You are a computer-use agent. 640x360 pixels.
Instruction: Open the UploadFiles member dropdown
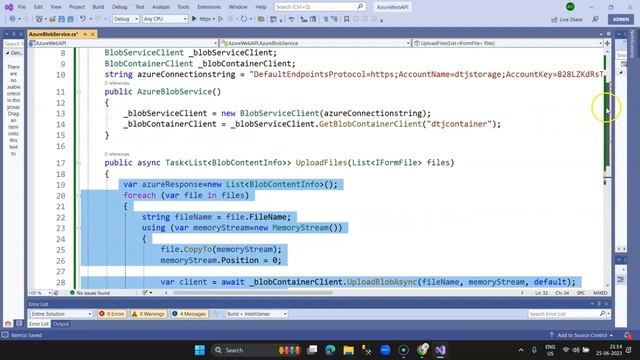507,43
